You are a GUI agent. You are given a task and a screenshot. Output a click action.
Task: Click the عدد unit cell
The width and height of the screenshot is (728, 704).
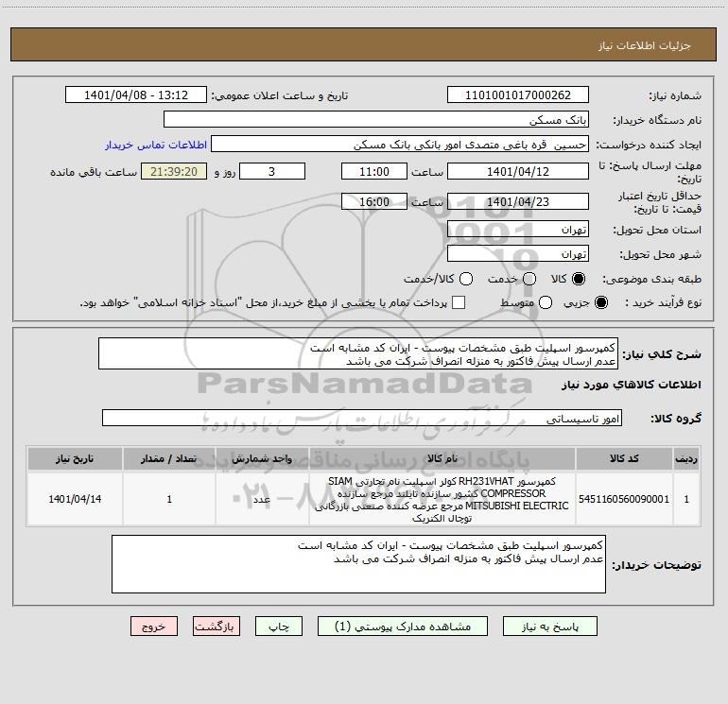[262, 499]
